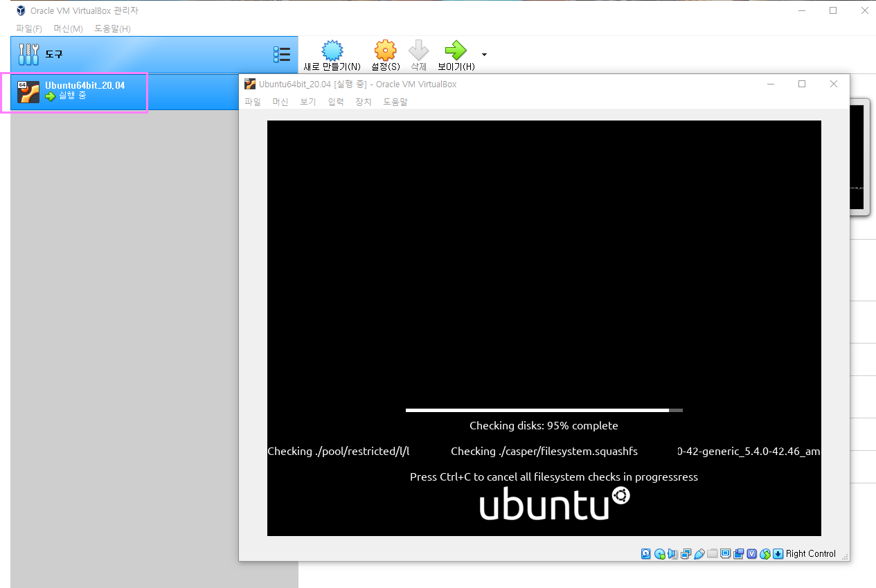Open 도움말(H) menu in the VirtualBox Manager
876x588 pixels.
pyautogui.click(x=112, y=28)
